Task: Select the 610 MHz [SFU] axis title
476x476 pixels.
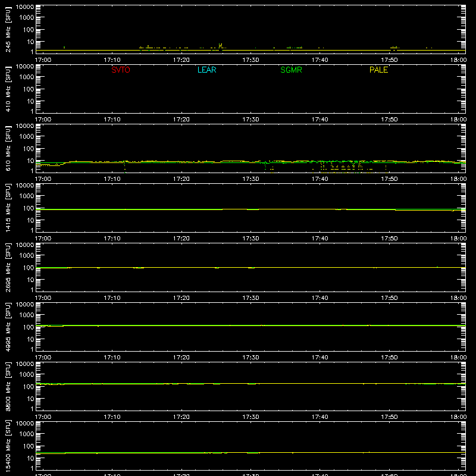Action: click(x=8, y=148)
